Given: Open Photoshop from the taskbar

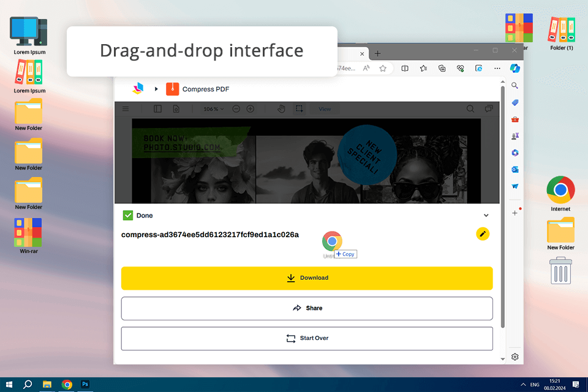Looking at the screenshot, I should [85, 384].
